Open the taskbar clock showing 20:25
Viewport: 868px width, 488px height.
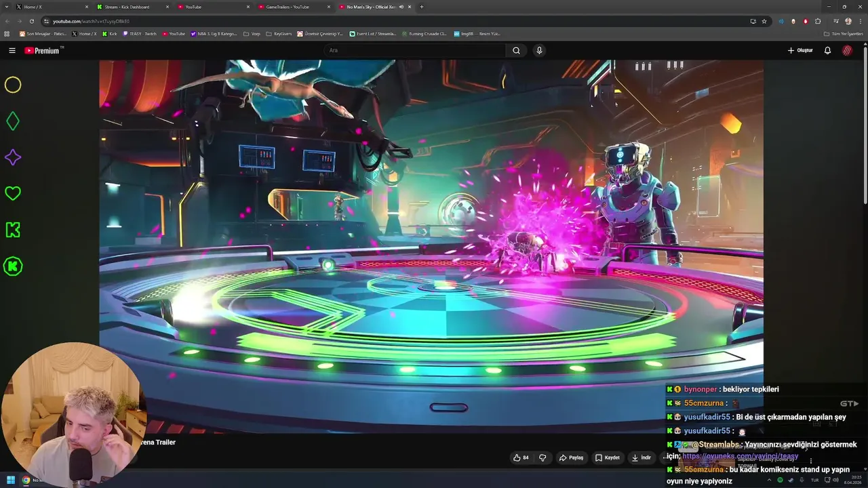[852, 480]
